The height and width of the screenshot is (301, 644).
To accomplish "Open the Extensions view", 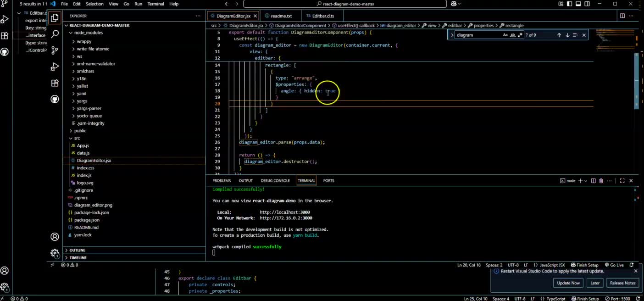I will click(55, 83).
